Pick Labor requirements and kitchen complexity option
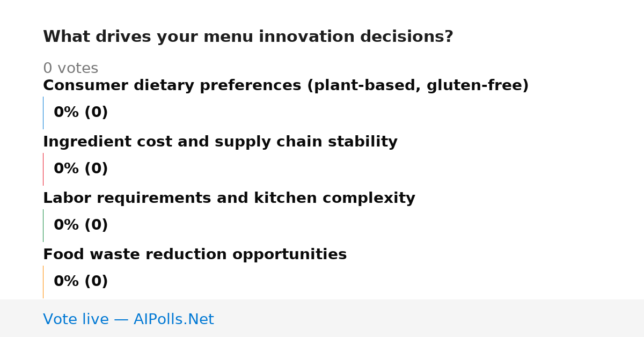Viewport: 644px width, 337px height. [x=229, y=199]
